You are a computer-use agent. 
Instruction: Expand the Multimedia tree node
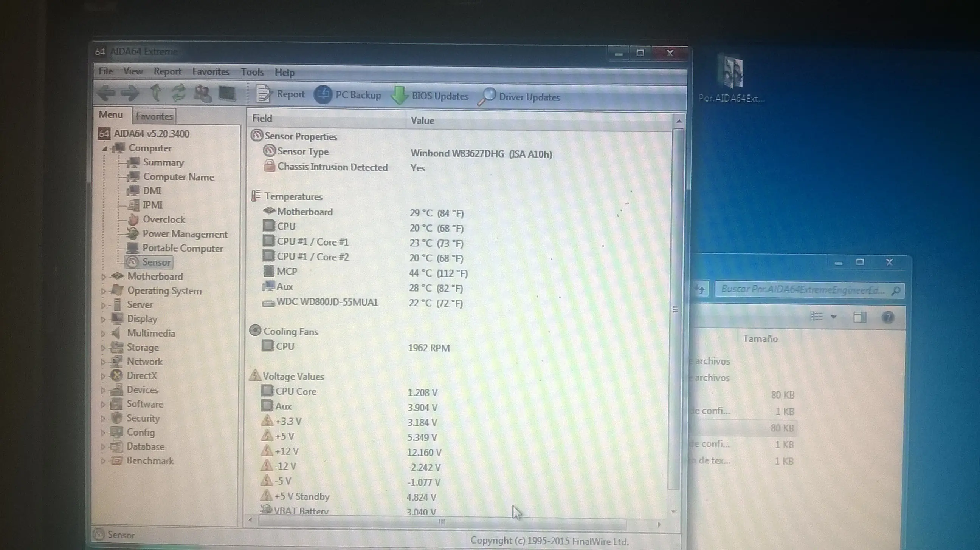click(103, 334)
